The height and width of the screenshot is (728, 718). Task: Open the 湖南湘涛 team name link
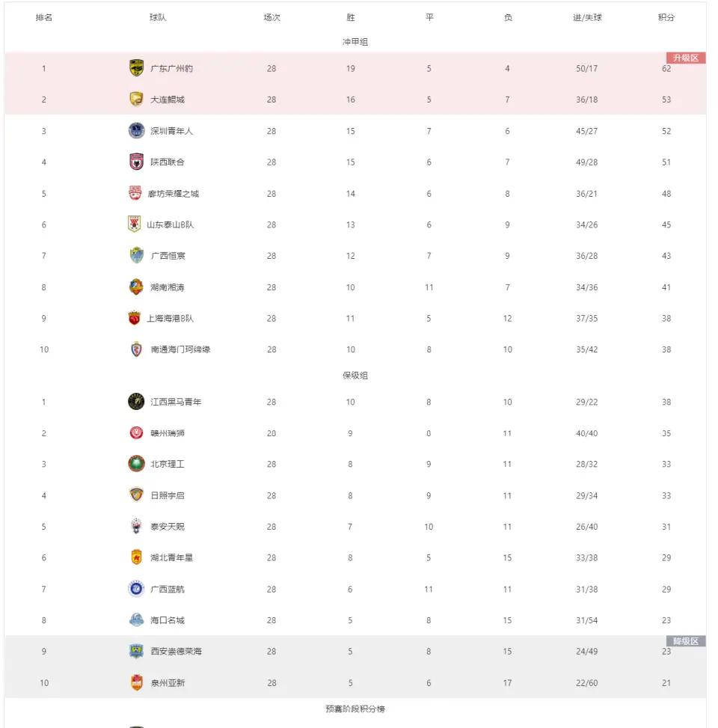167,287
